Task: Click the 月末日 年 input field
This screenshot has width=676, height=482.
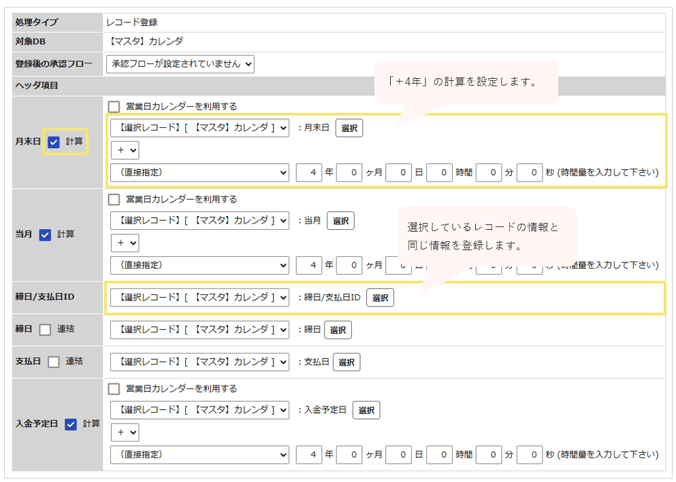Action: 309,172
